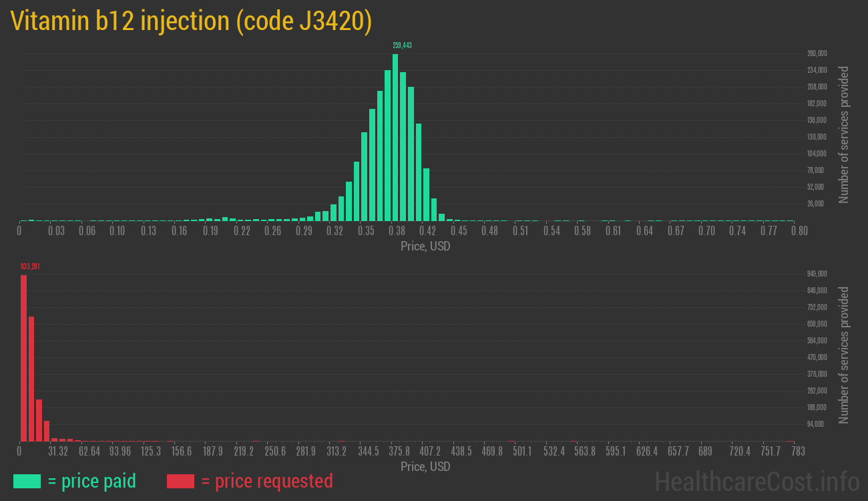
Task: Click the '= price requested' legend text
Action: coord(266,481)
